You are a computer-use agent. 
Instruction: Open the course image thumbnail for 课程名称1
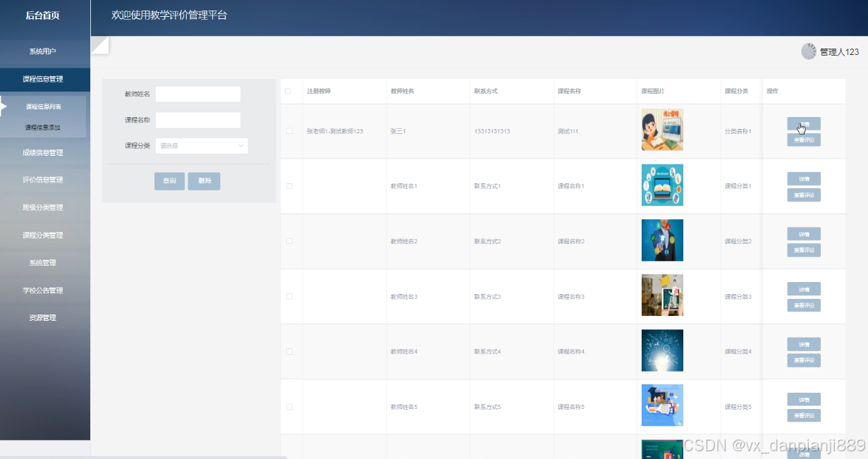[x=662, y=185]
